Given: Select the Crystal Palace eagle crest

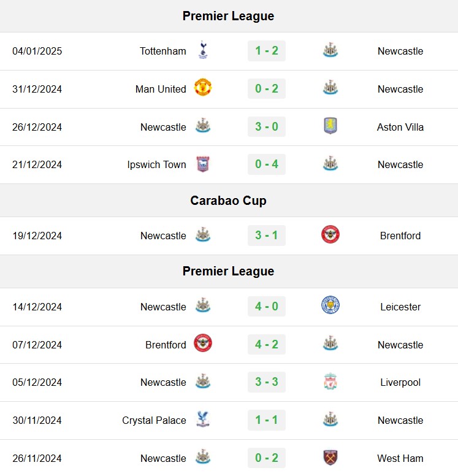Looking at the screenshot, I should click(203, 419).
